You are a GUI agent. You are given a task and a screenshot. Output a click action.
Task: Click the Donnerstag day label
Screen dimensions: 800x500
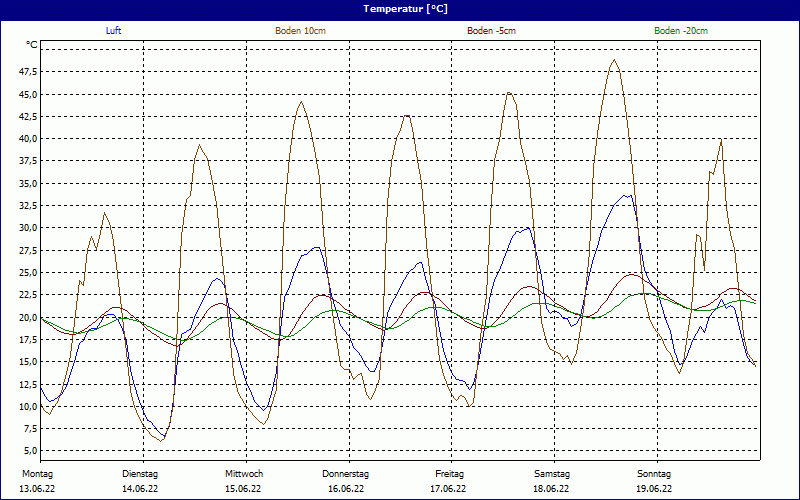tap(345, 474)
